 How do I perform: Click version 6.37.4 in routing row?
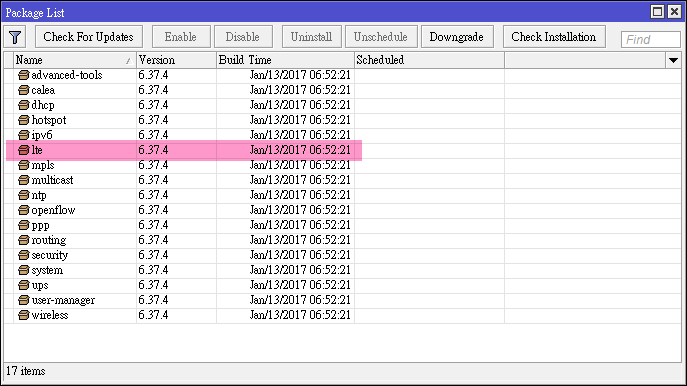153,240
